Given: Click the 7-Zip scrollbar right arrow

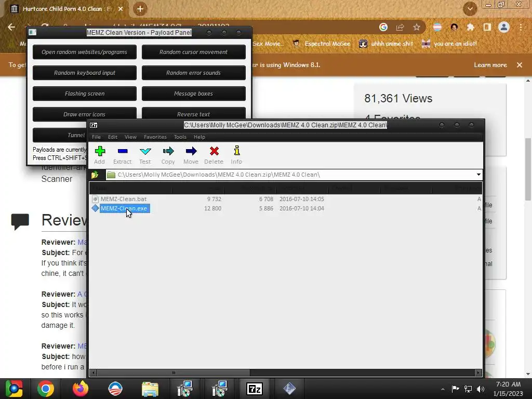Looking at the screenshot, I should click(x=478, y=373).
